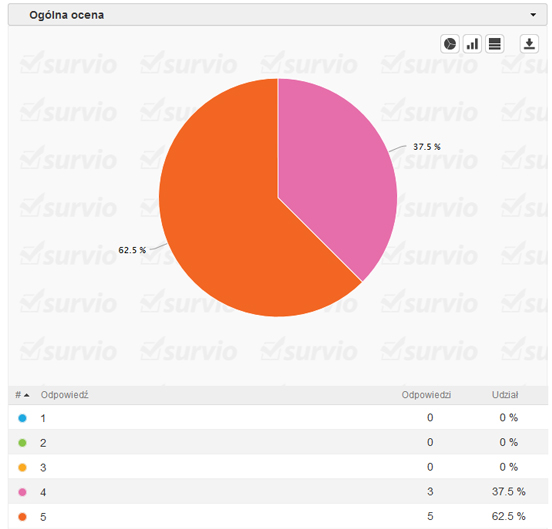Screen dimensions: 552x529
Task: Open the Ogólna ocena header bar
Action: 278,15
